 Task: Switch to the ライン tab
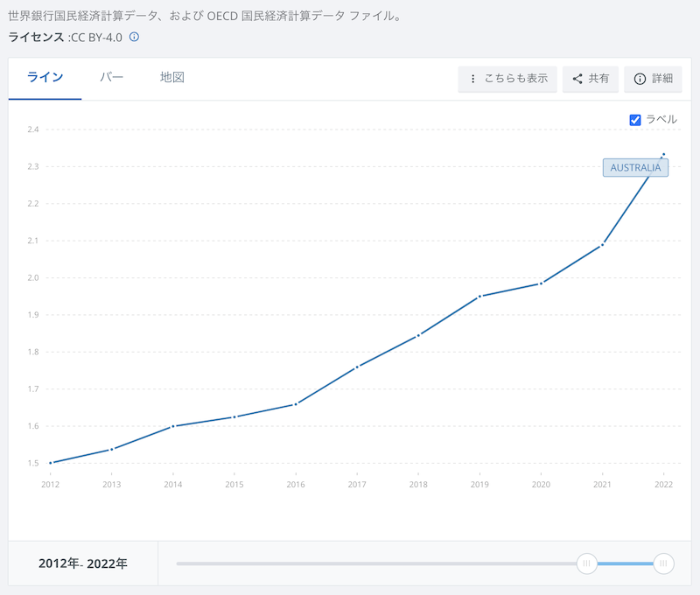coord(45,78)
